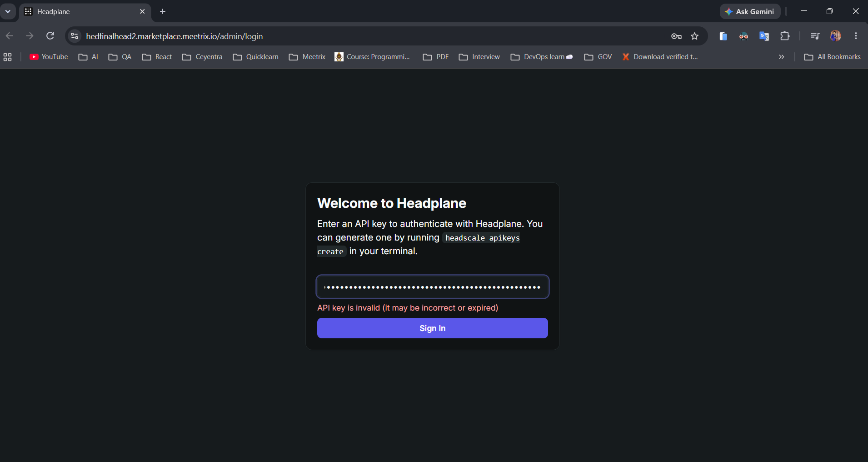Open the Extensions puzzle menu
Screen dimensions: 868x462
pyautogui.click(x=785, y=36)
